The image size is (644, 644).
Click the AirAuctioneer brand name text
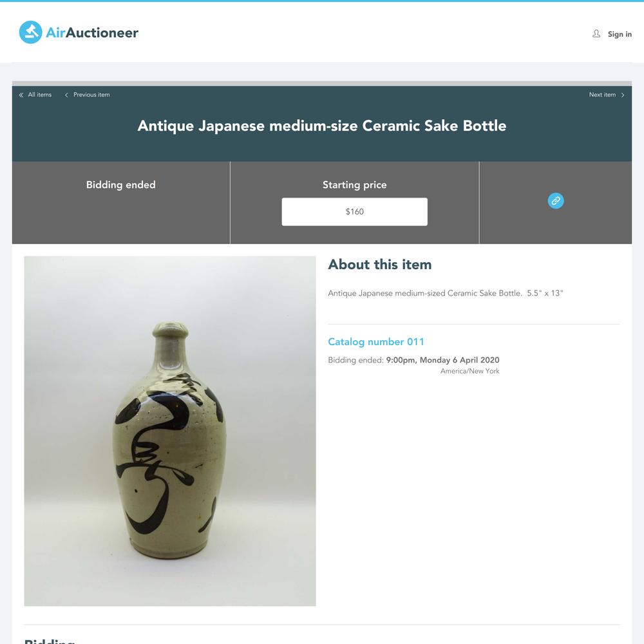tap(92, 33)
